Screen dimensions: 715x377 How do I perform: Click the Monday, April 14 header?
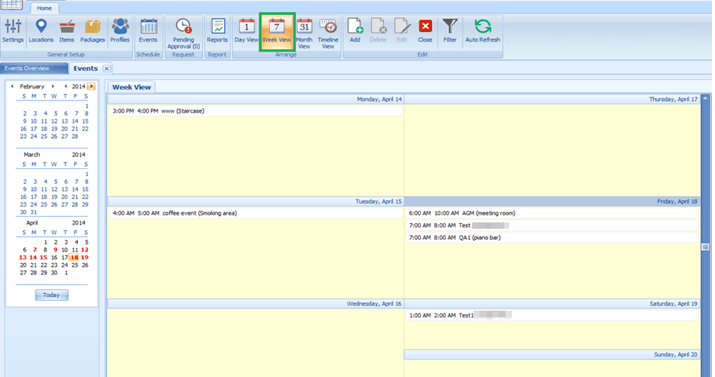255,99
